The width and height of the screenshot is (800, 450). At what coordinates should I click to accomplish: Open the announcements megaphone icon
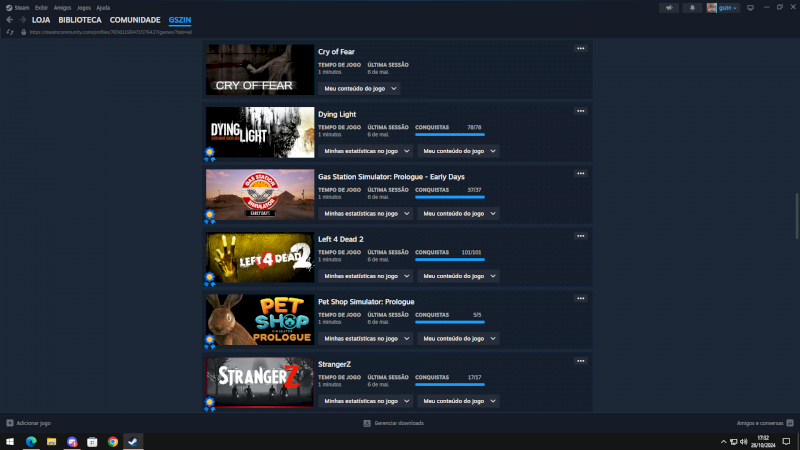click(669, 8)
